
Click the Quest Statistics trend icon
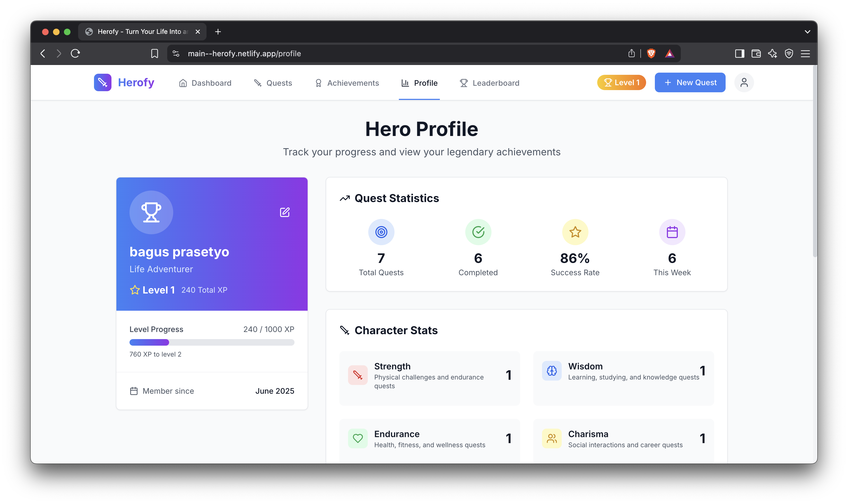(344, 198)
